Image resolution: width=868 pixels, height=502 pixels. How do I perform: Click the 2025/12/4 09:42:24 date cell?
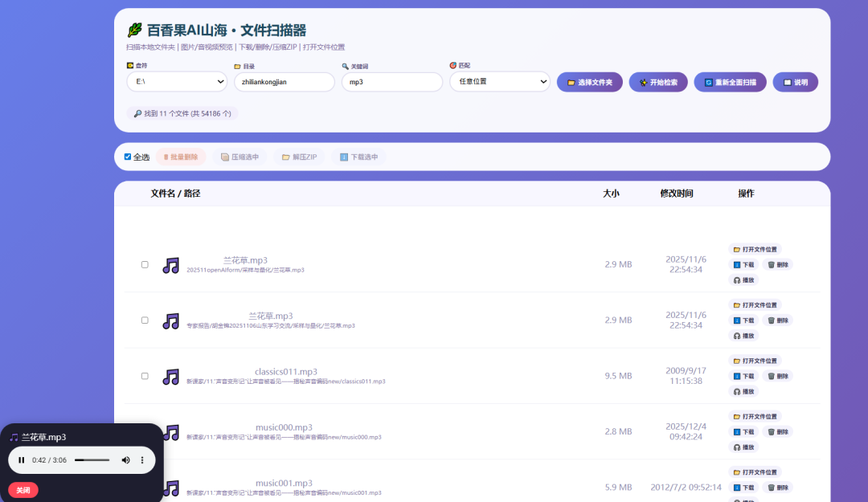[x=686, y=431]
